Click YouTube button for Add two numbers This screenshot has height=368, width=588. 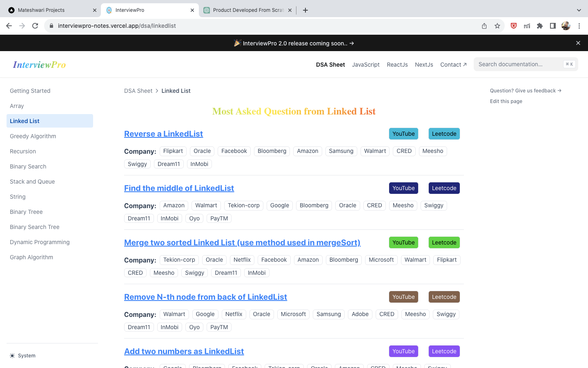pyautogui.click(x=403, y=351)
